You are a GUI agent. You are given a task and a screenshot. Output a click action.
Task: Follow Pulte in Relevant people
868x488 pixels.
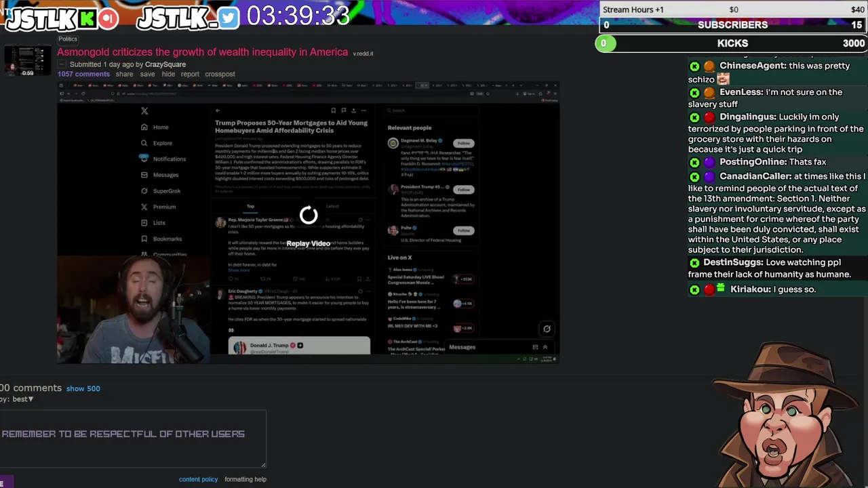point(464,230)
